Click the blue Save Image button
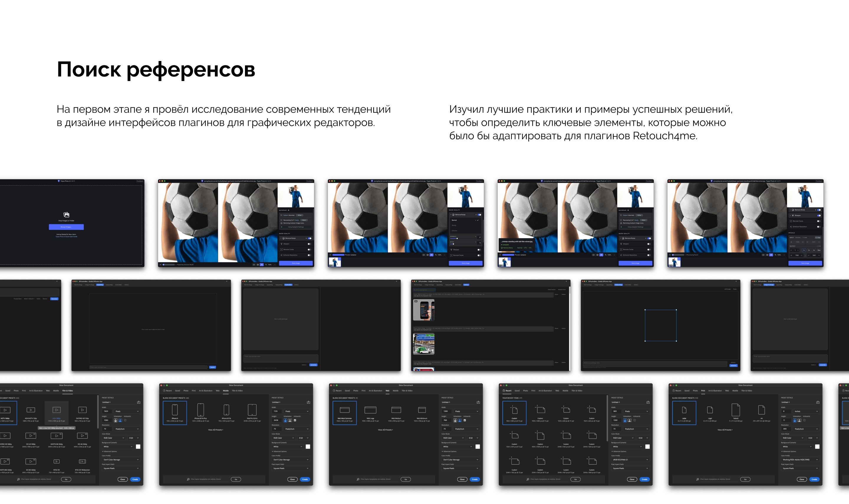 (x=636, y=263)
